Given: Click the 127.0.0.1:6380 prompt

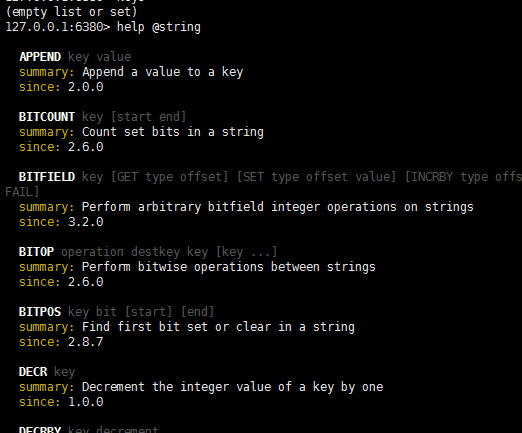Looking at the screenshot, I should tap(57, 27).
